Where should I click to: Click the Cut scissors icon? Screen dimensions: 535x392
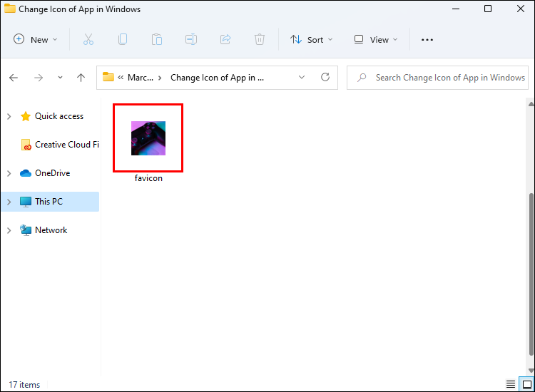tap(88, 39)
